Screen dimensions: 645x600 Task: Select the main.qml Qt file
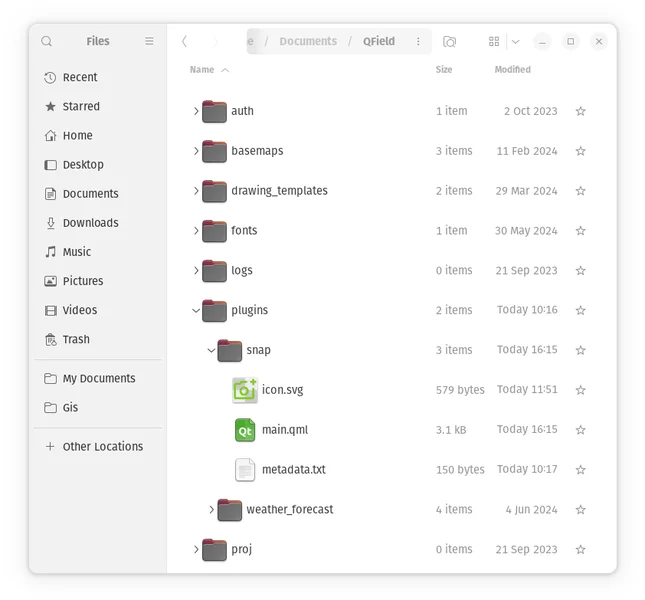pos(284,430)
